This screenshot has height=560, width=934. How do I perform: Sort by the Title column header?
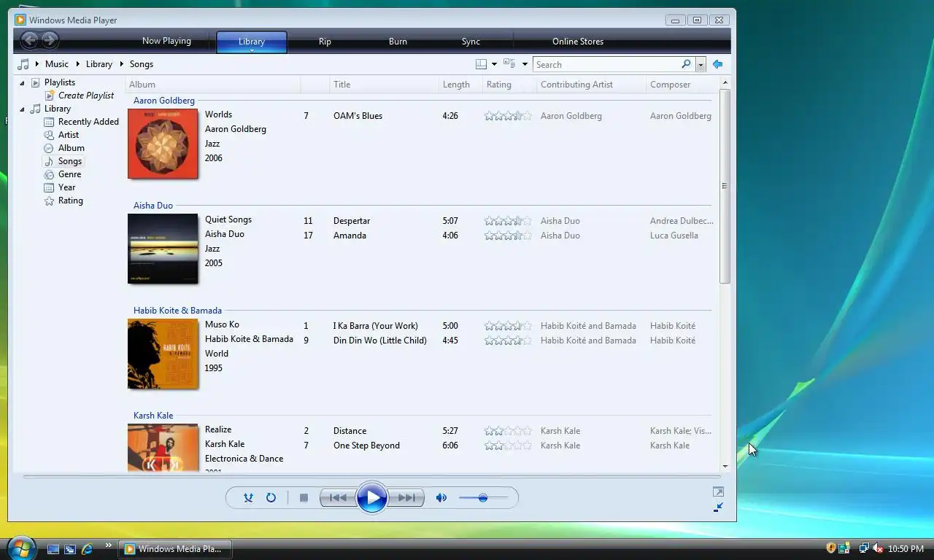[x=384, y=85]
